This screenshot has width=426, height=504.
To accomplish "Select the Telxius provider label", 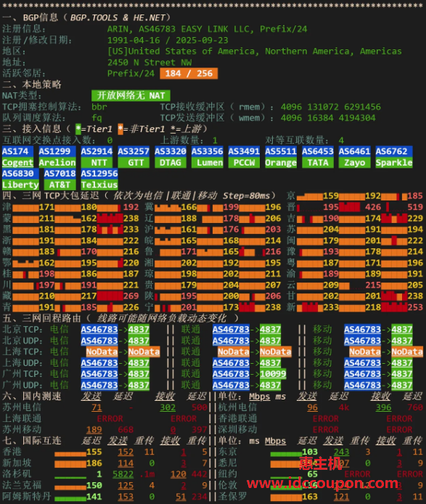I will 99,184.
